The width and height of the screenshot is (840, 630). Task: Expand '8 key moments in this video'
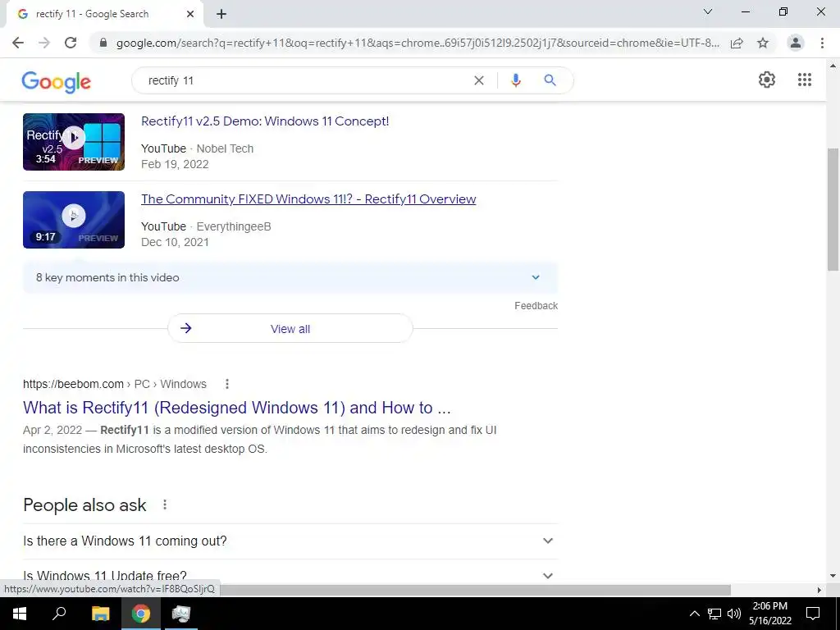coord(290,277)
